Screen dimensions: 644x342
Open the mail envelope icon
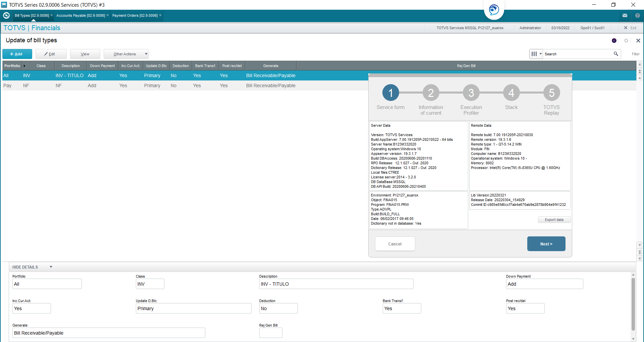tap(625, 15)
